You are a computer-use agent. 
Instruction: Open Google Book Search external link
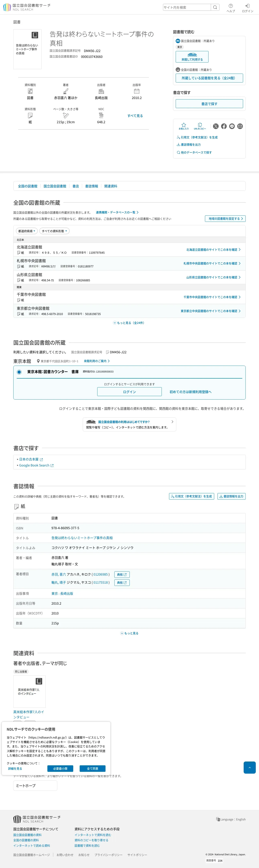tap(37, 465)
